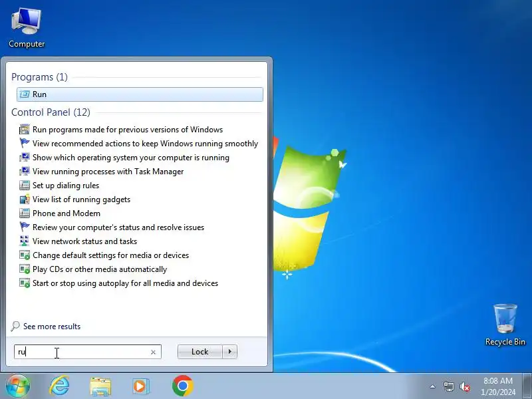The image size is (532, 399).
Task: Open Windows Media Player from taskbar
Action: click(140, 386)
